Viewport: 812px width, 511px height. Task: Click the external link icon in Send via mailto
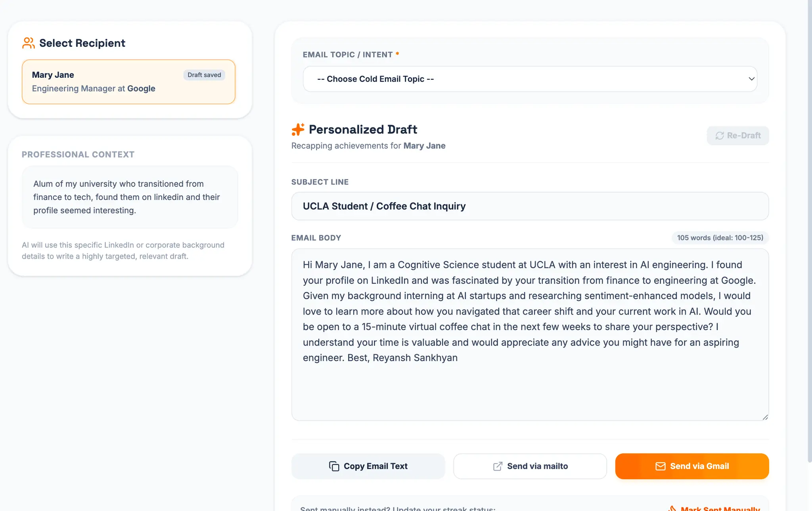point(498,466)
